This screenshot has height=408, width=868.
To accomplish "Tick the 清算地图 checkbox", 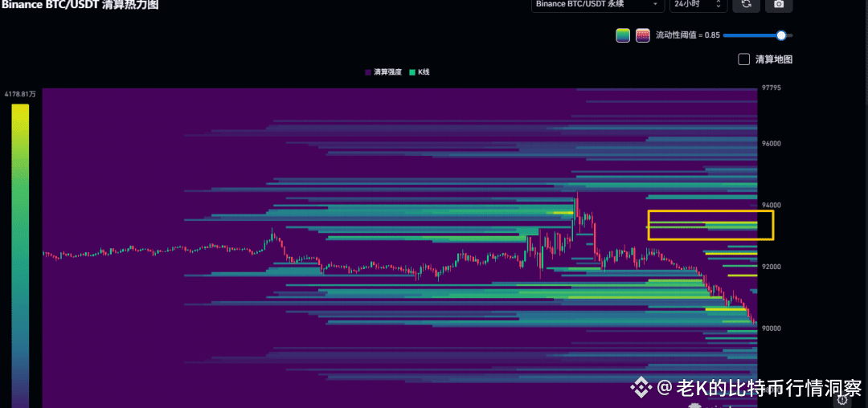I will coord(744,59).
